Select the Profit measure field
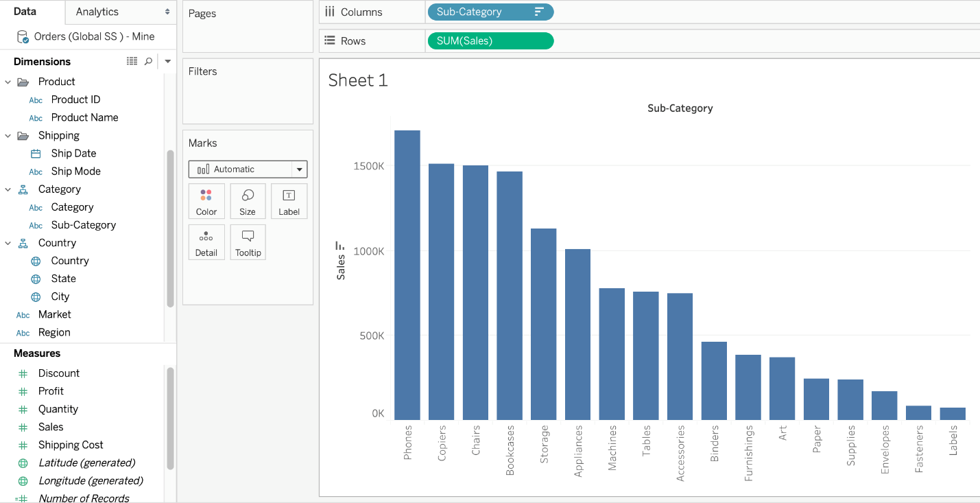Screen dimensions: 980x503 [x=51, y=391]
